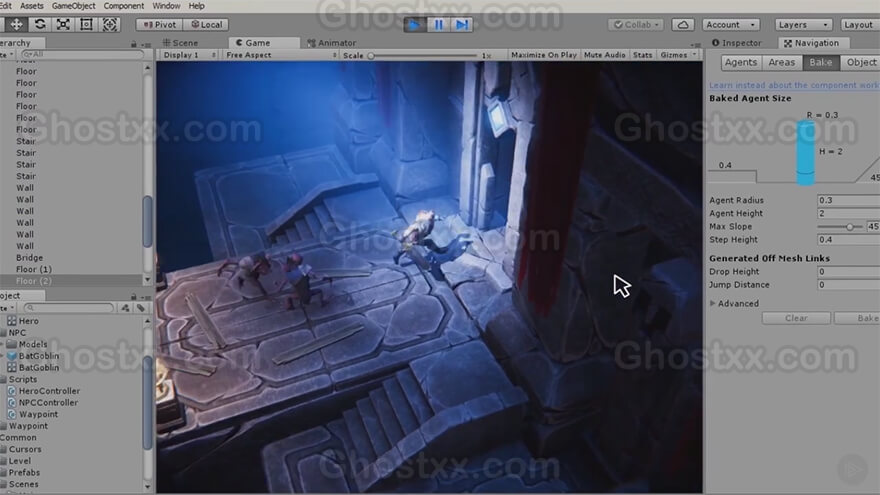Image resolution: width=880 pixels, height=495 pixels.
Task: Select the BatGoblin prefab with blue cube icon
Action: click(33, 356)
